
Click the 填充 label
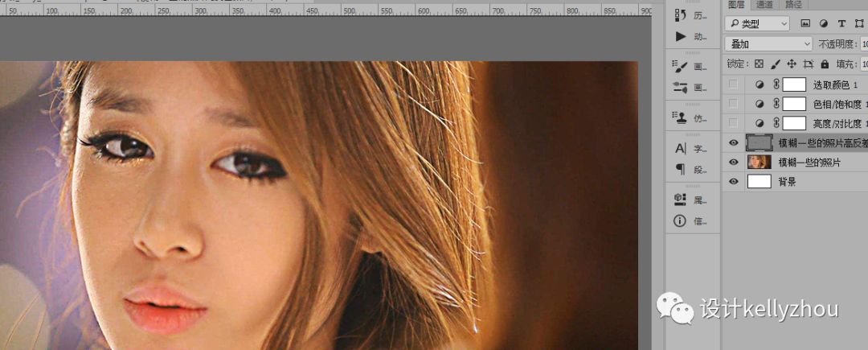point(845,64)
